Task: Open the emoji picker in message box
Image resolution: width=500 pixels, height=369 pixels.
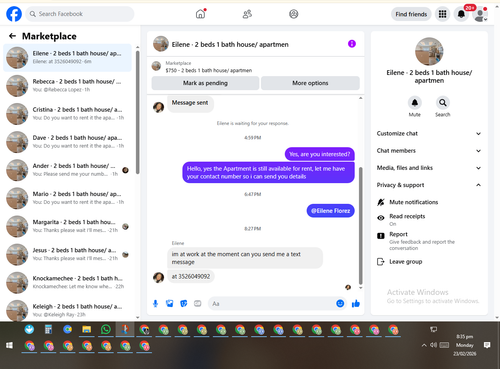Action: [x=340, y=303]
